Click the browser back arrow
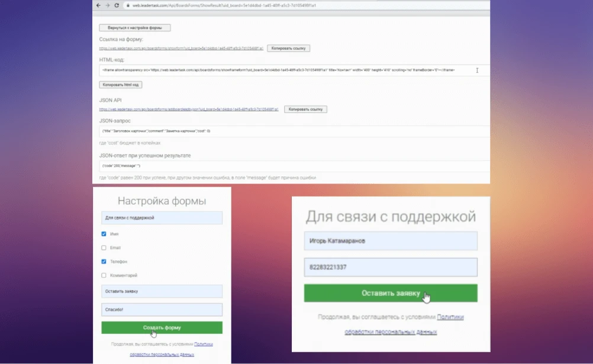This screenshot has width=593, height=364. tap(98, 5)
